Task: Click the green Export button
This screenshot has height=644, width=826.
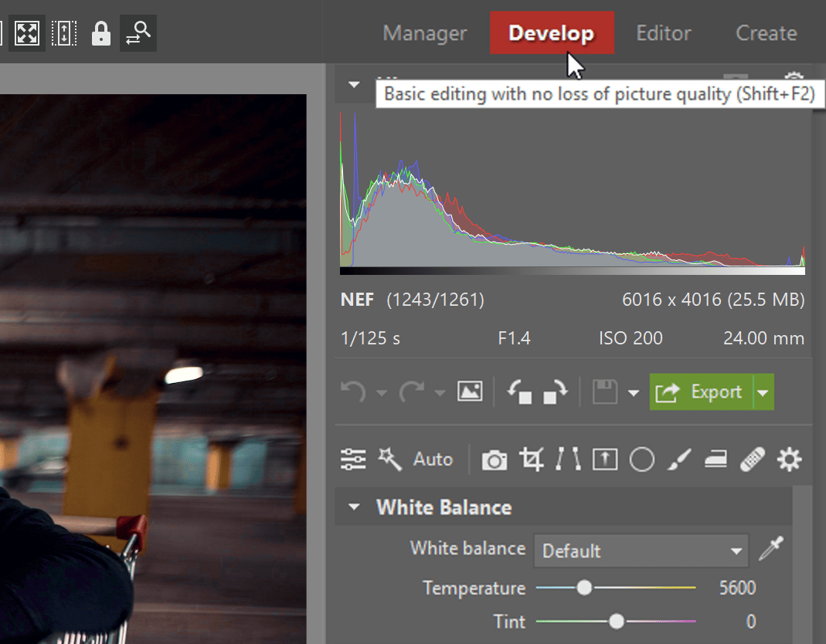Action: point(701,391)
